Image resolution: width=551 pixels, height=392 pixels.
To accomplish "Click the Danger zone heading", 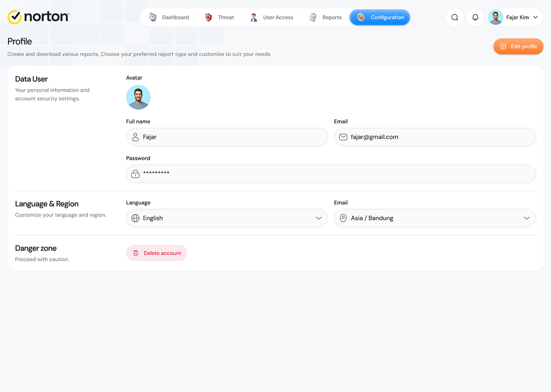I will click(36, 249).
